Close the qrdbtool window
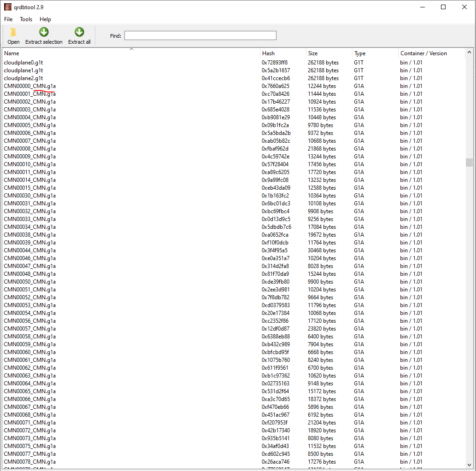The image size is (476, 471). [464, 7]
